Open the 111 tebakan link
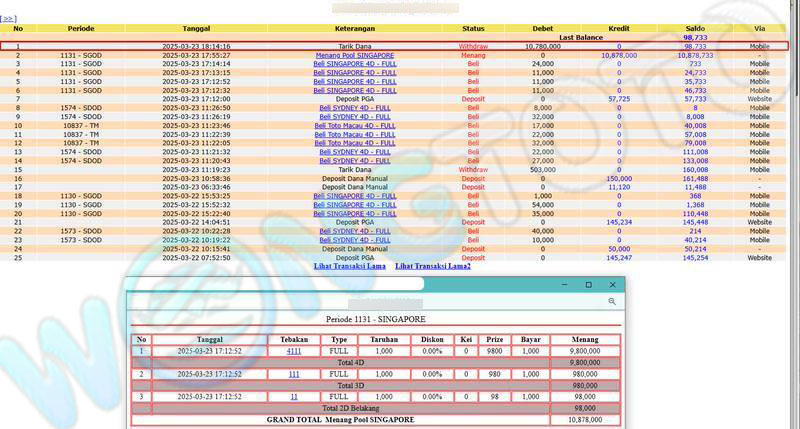 click(x=294, y=374)
